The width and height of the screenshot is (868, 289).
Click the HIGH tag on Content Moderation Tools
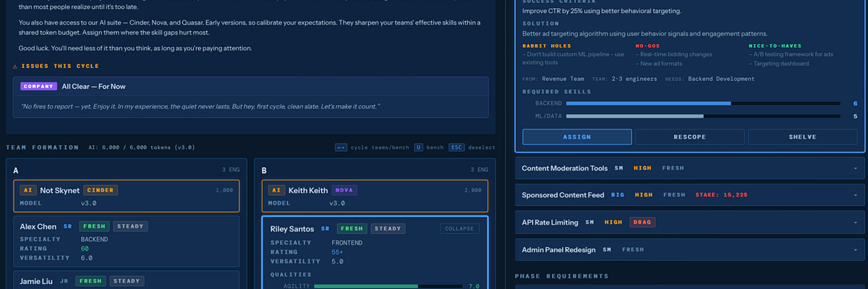642,168
